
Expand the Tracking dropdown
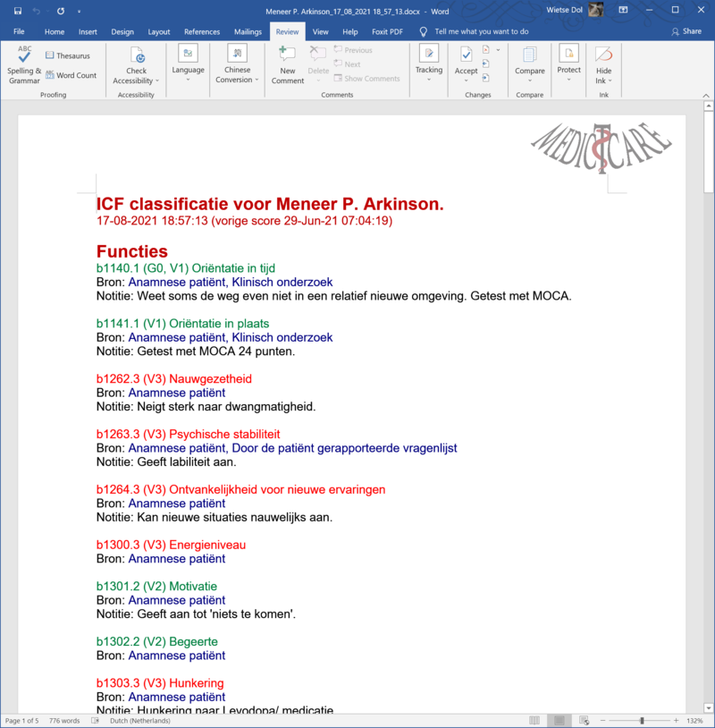click(x=428, y=80)
